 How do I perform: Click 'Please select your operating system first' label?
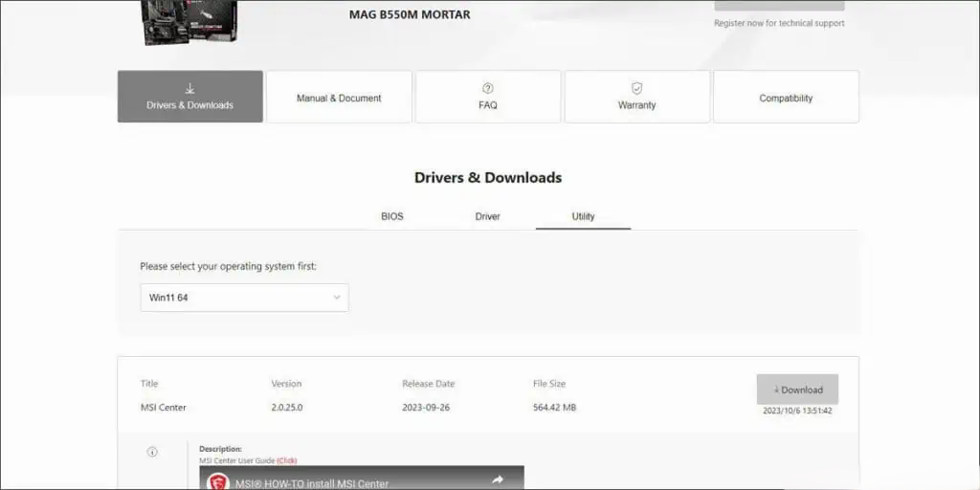228,266
